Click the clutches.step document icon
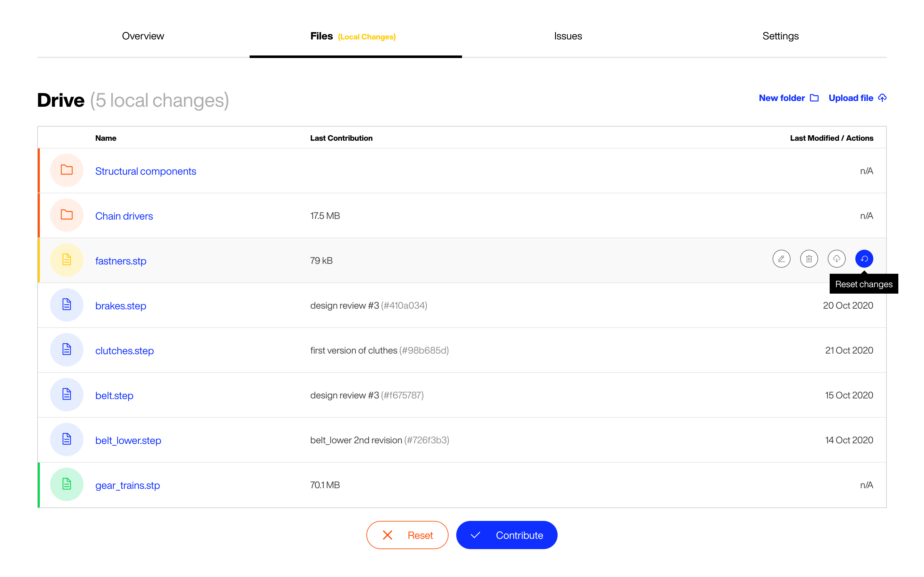Image resolution: width=924 pixels, height=577 pixels. click(67, 349)
